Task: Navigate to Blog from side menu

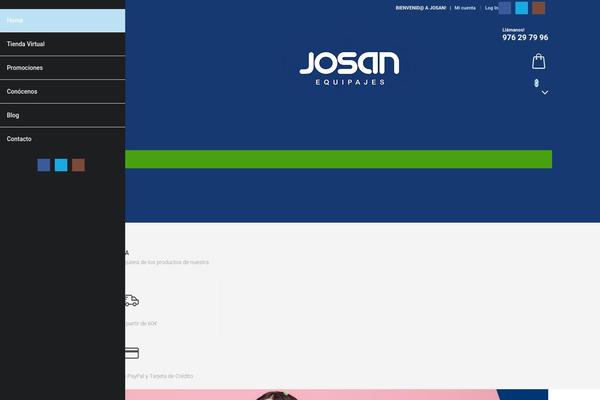Action: (x=62, y=115)
